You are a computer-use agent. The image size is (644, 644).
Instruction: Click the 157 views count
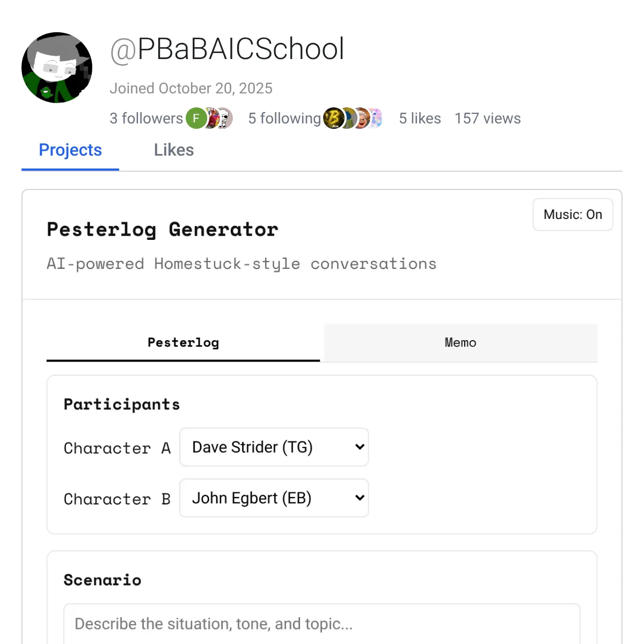click(487, 119)
